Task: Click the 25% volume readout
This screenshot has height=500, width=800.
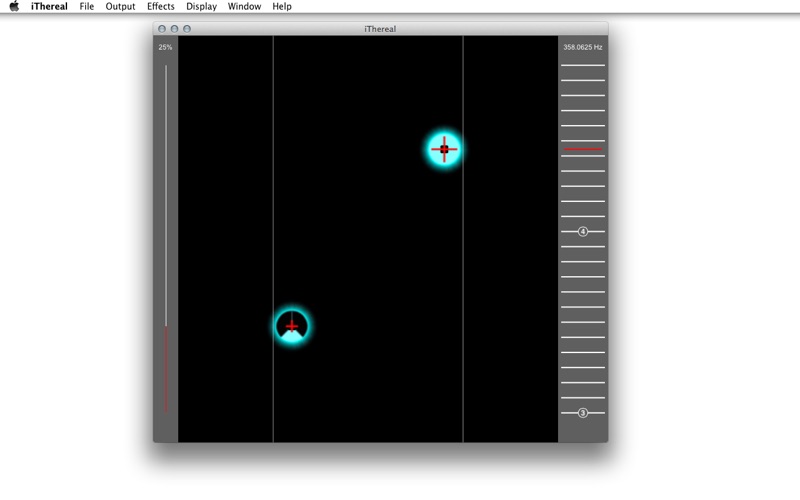Action: 165,47
